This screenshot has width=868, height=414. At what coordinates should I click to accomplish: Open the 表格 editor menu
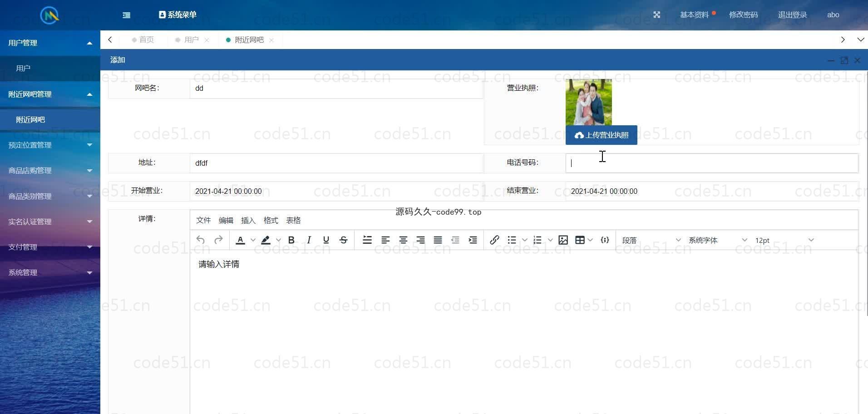pos(293,220)
